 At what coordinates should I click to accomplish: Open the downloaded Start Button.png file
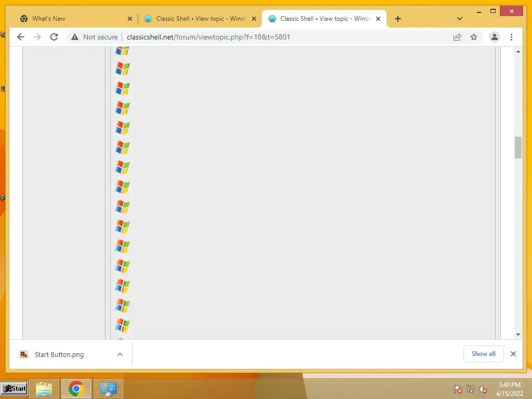coord(59,354)
